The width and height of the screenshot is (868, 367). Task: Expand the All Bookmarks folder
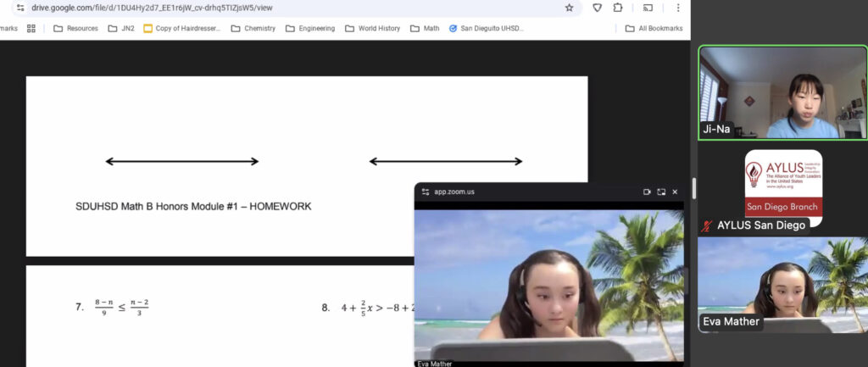coord(654,28)
